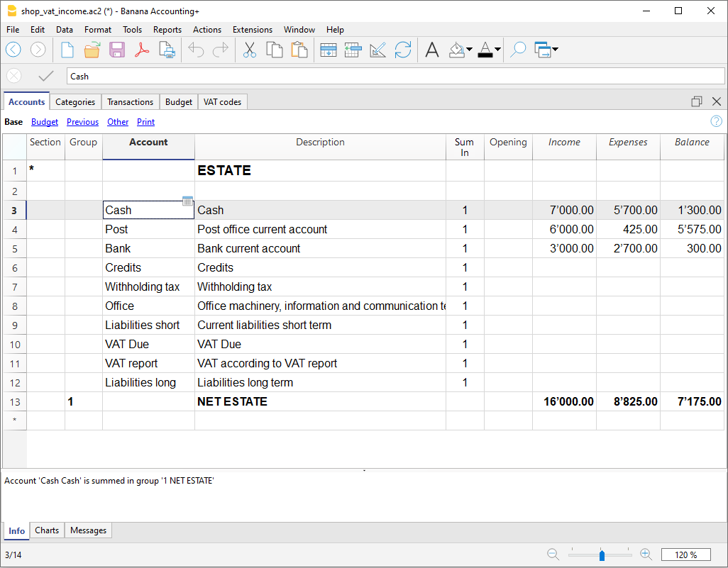Click the Cash text input field

(395, 76)
